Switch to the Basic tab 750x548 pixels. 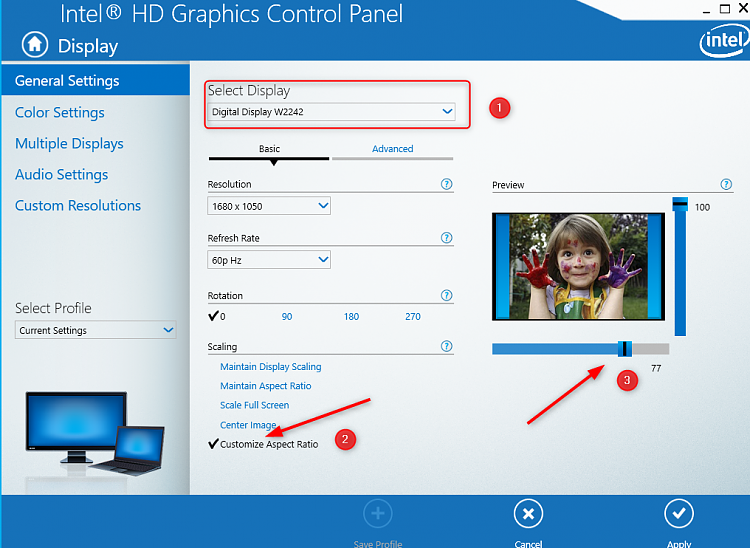tap(269, 149)
